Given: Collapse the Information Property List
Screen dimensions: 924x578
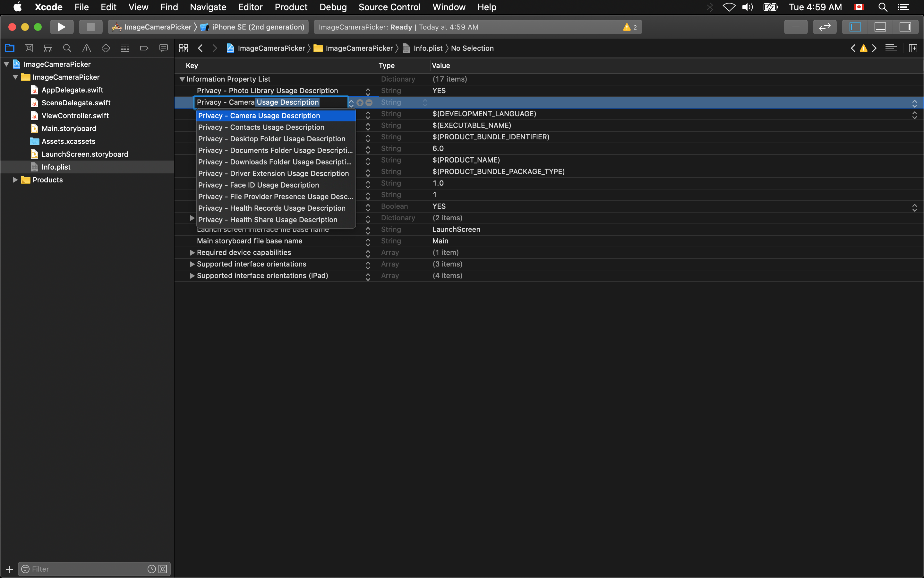Looking at the screenshot, I should click(x=182, y=79).
